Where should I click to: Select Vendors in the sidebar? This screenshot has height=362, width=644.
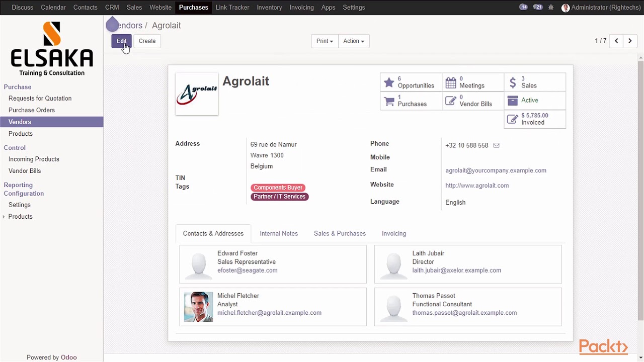tap(52, 122)
